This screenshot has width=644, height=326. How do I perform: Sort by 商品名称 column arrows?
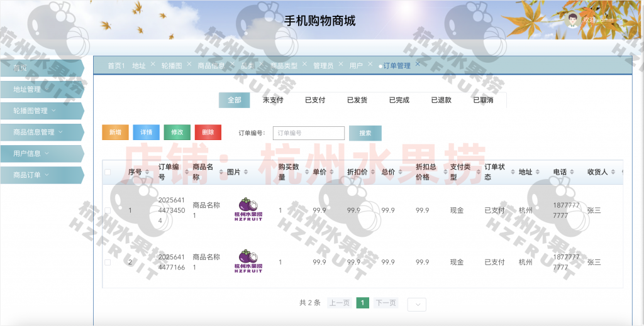(221, 172)
